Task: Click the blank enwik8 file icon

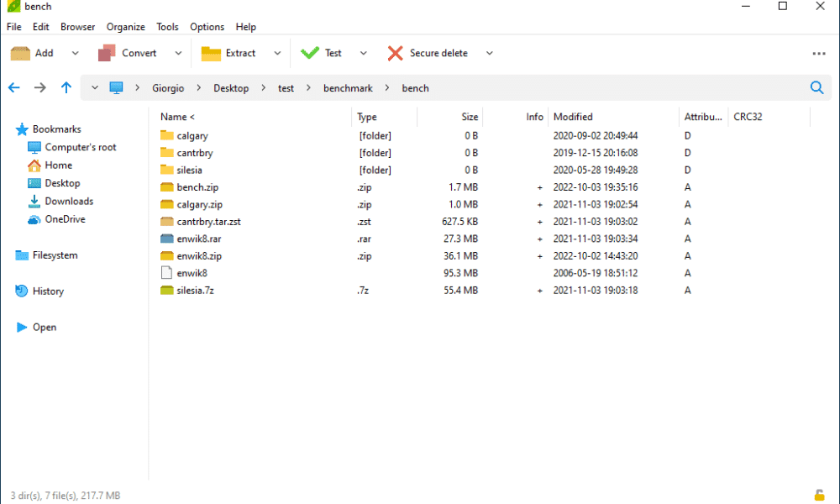Action: [166, 273]
